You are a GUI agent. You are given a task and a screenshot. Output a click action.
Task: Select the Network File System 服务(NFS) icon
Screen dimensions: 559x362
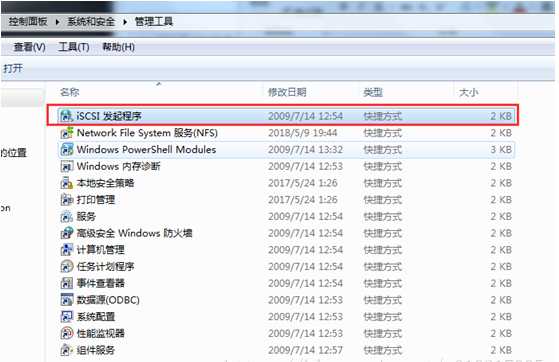(x=67, y=133)
